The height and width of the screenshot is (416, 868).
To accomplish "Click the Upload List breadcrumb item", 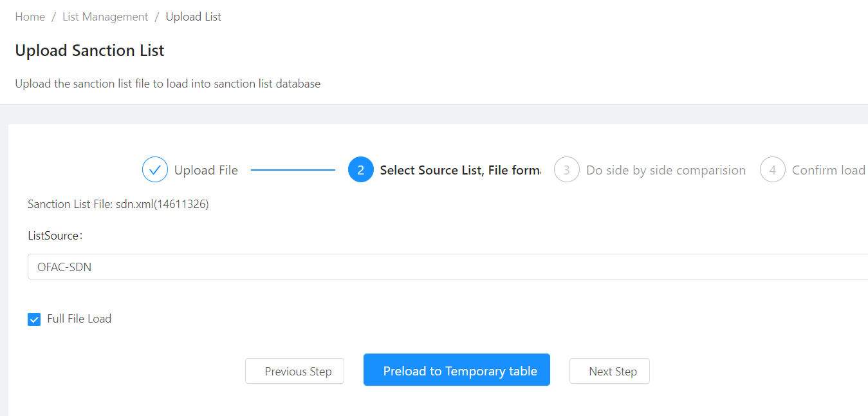I will pyautogui.click(x=194, y=17).
